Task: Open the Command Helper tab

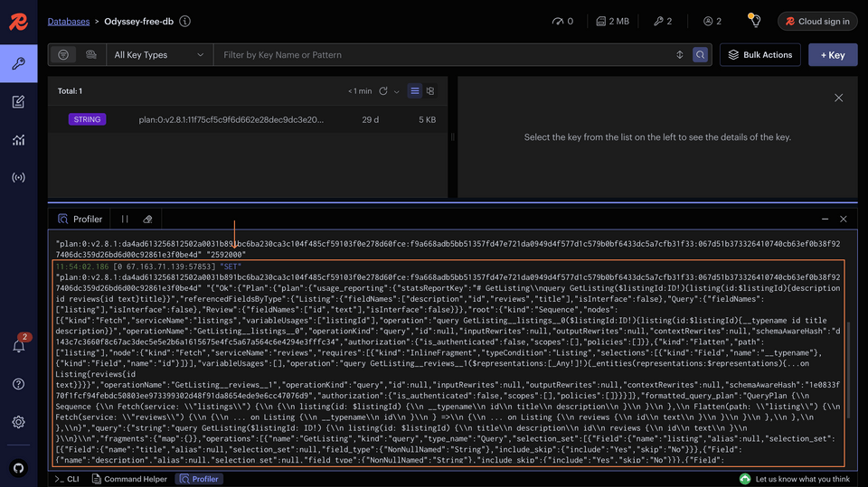Action: (129, 479)
